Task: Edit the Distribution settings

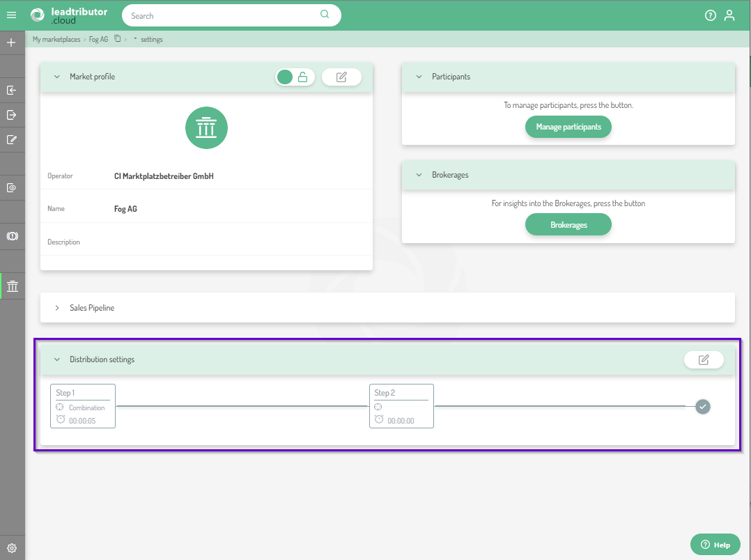Action: 704,359
